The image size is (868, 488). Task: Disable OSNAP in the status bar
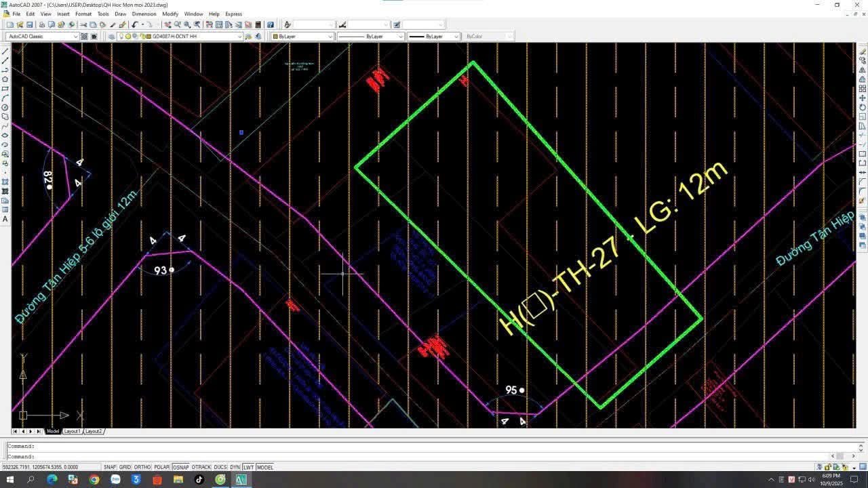[181, 467]
